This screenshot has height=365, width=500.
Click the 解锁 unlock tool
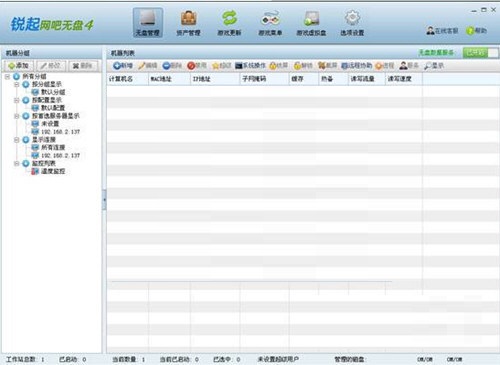tap(303, 66)
